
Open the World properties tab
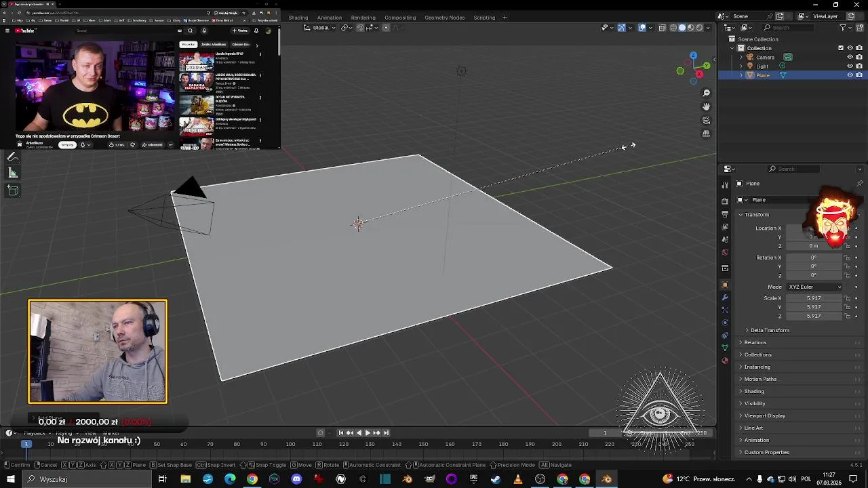tap(725, 252)
